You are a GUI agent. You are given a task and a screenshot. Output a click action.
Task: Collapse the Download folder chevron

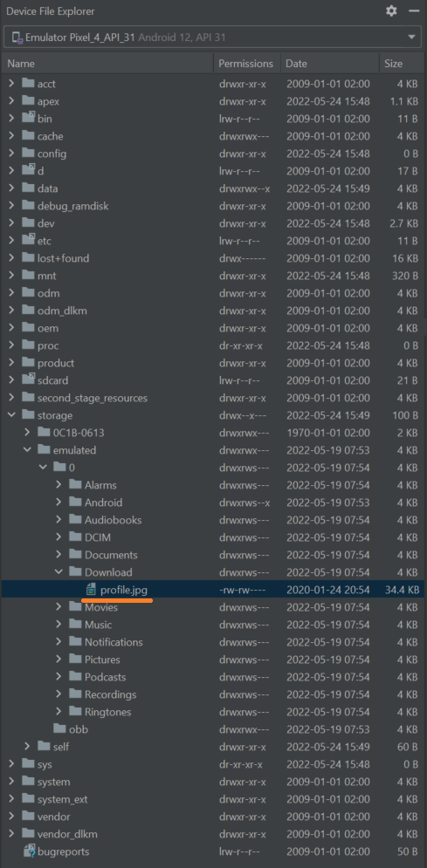tap(59, 572)
